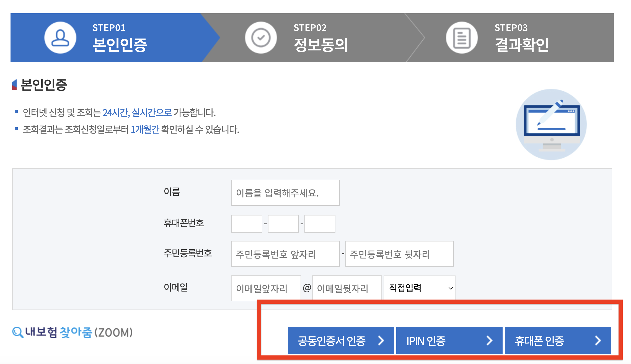Click the 이름 name input field
631x364 pixels.
[285, 193]
